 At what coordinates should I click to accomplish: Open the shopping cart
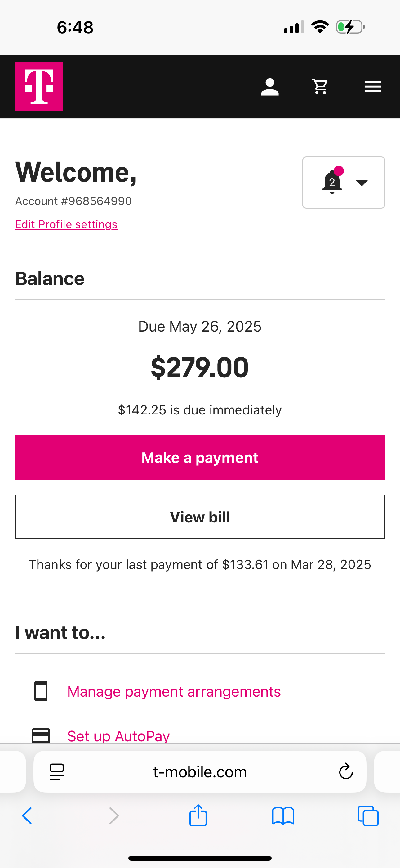[320, 87]
